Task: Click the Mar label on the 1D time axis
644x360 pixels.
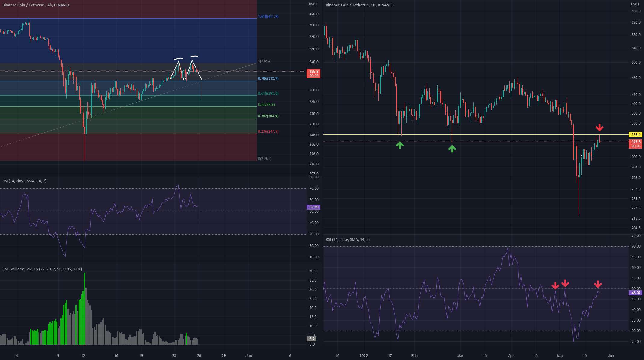Action: click(x=460, y=356)
